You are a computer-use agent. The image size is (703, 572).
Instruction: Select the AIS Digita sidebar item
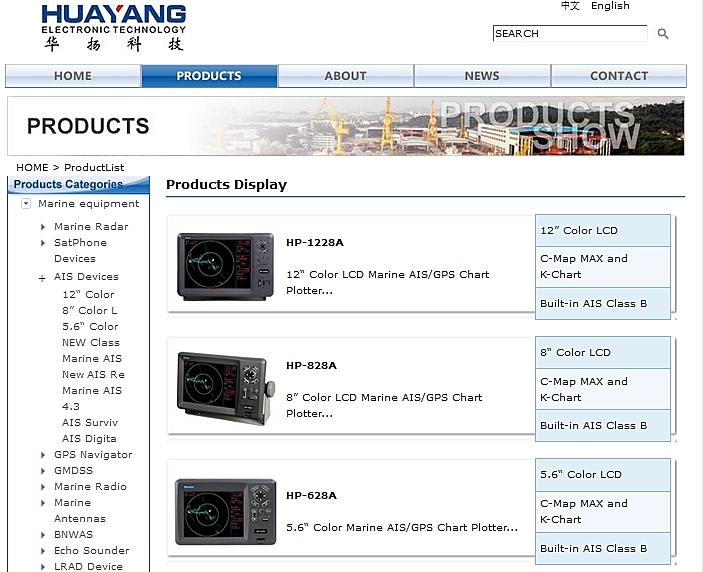tap(89, 439)
